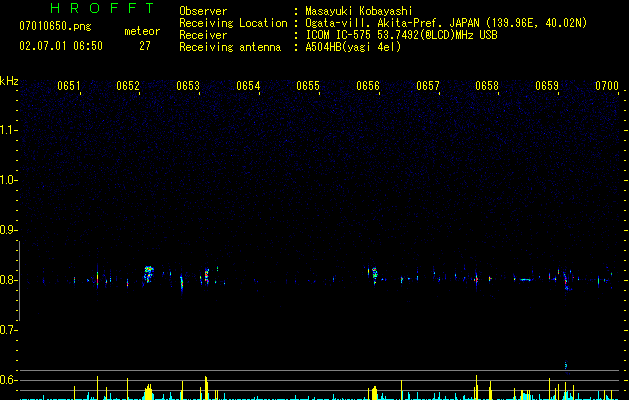The width and height of the screenshot is (629, 400).
Task: Click the 1.0 kHz axis label
Action: (8, 180)
